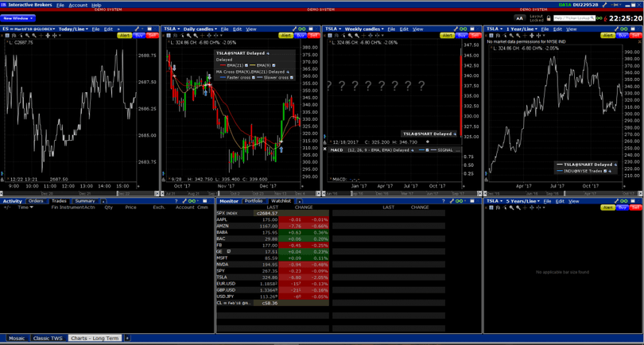The image size is (644, 345).
Task: Click the wrench configure icon on TSLA Daily chart
Action: click(x=294, y=29)
